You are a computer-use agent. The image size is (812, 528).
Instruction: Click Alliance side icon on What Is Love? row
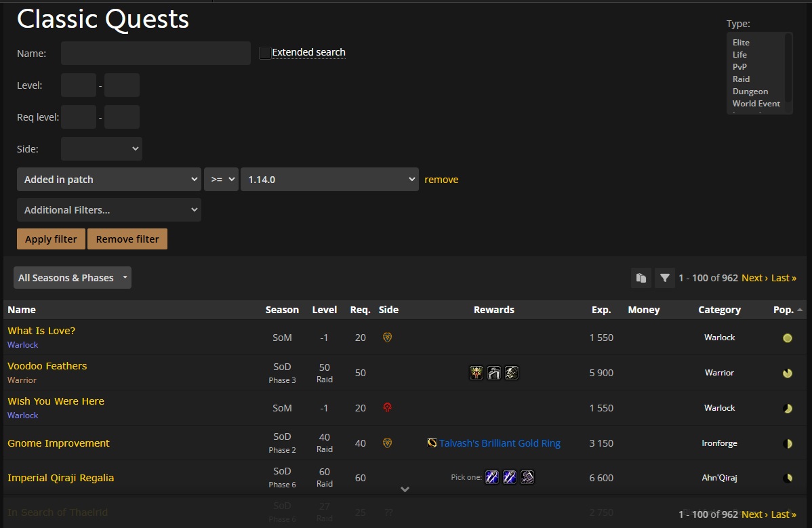point(387,338)
